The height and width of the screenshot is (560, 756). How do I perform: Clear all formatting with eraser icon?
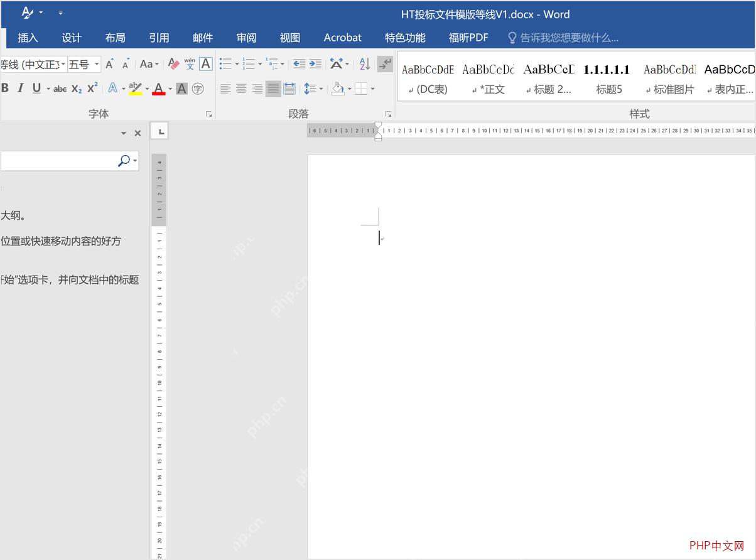click(x=174, y=64)
